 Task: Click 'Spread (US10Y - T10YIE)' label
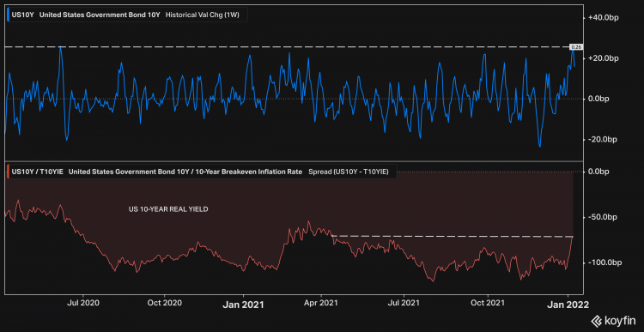pyautogui.click(x=349, y=172)
